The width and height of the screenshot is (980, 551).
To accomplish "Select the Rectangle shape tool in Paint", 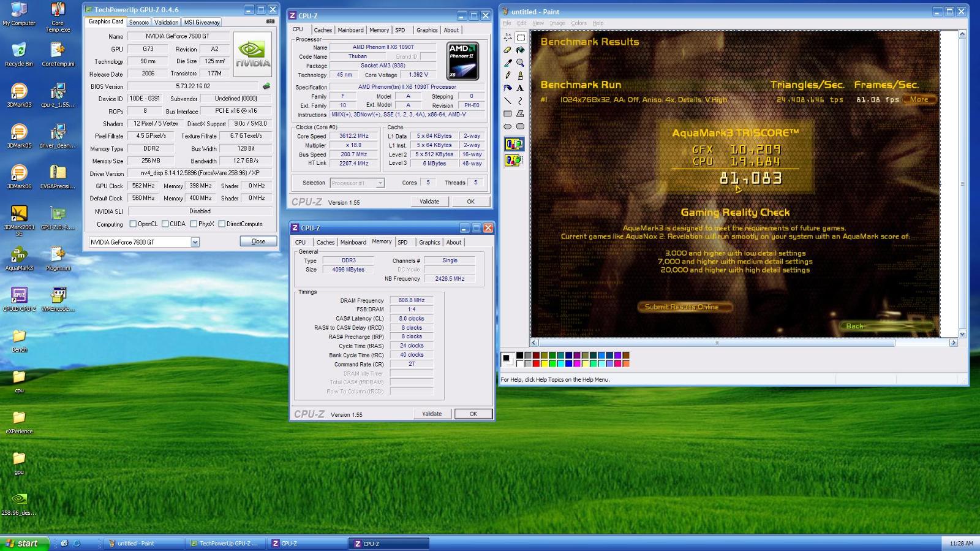I will click(508, 113).
